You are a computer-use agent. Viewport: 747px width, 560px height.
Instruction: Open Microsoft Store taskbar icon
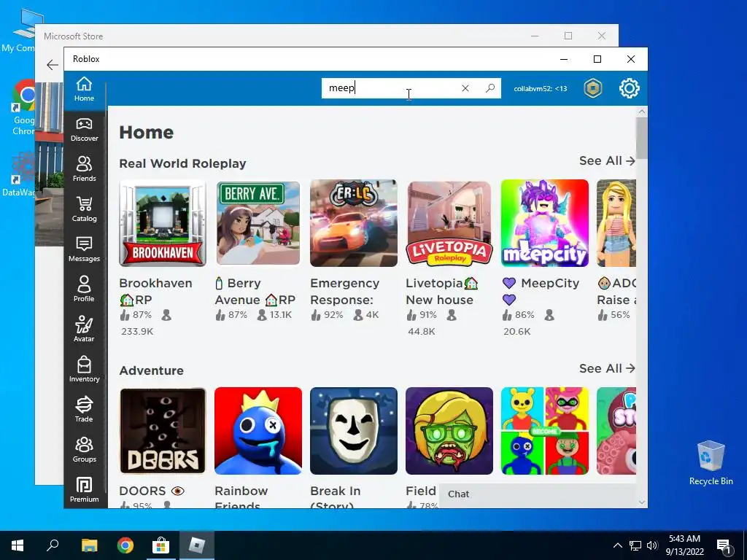161,545
